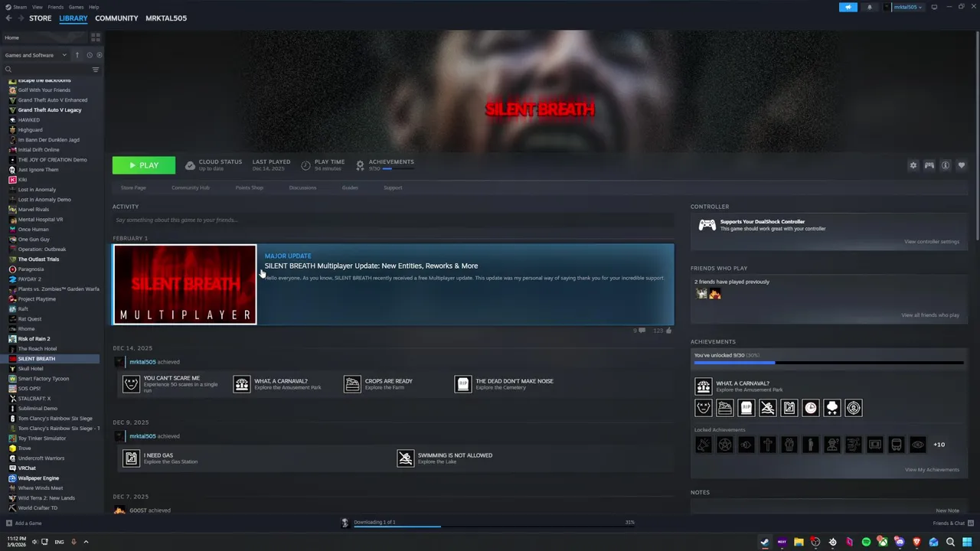Viewport: 980px width, 551px height.
Task: Click the sort by recent clock icon
Action: 90,55
